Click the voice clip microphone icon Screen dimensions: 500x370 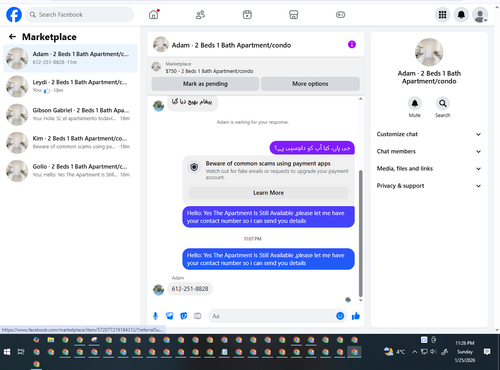(155, 316)
